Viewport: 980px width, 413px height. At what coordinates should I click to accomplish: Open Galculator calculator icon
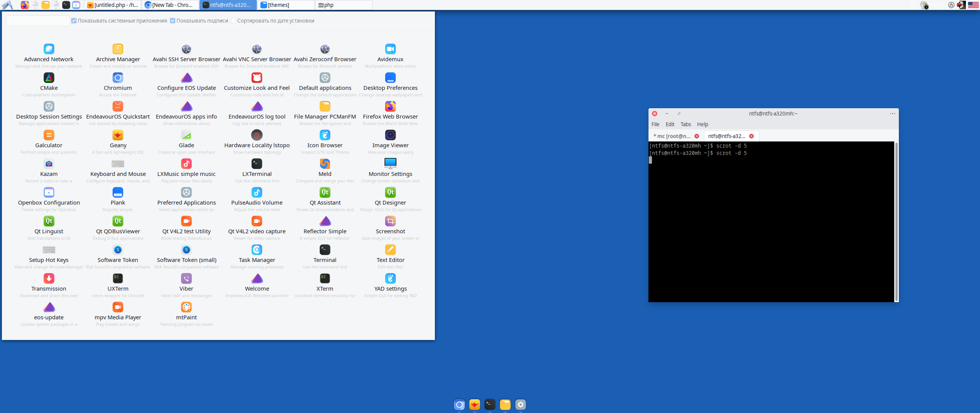(49, 135)
